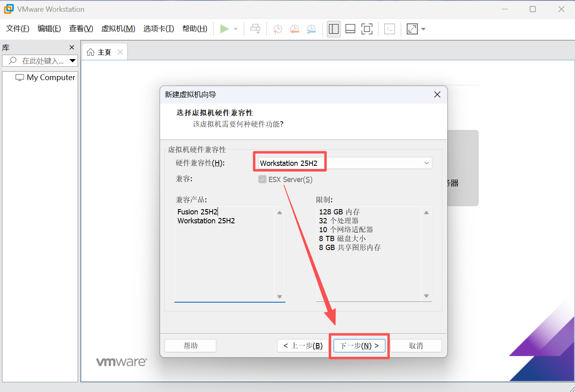
Task: Open snapshot manager wrench icon
Action: tap(311, 29)
